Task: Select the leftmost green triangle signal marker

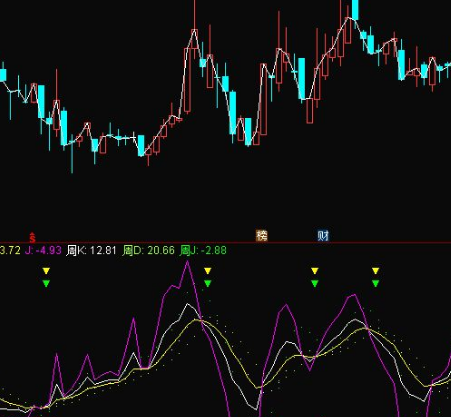Action: tap(46, 284)
